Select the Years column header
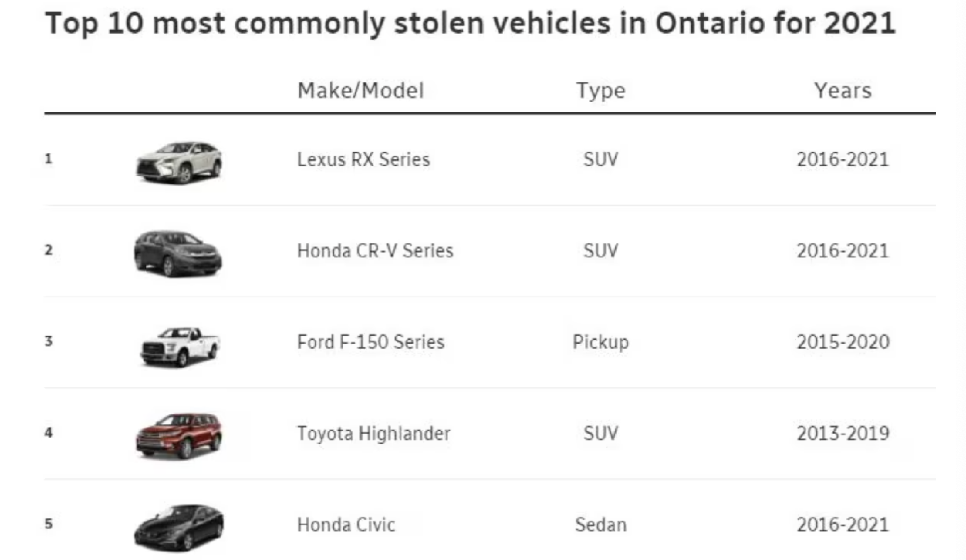The height and width of the screenshot is (560, 966). pos(842,90)
